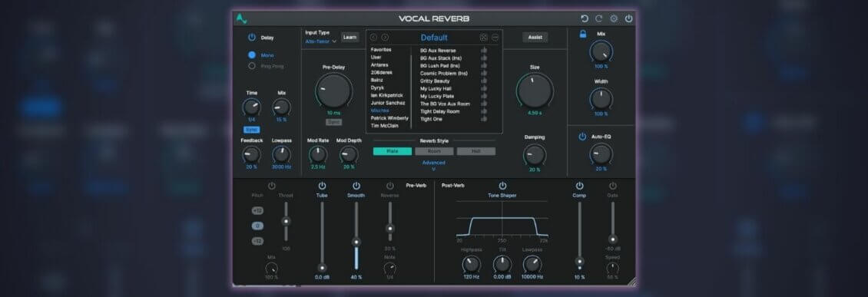The width and height of the screenshot is (868, 297).
Task: Like the BG Aux Reverse preset
Action: [x=484, y=50]
